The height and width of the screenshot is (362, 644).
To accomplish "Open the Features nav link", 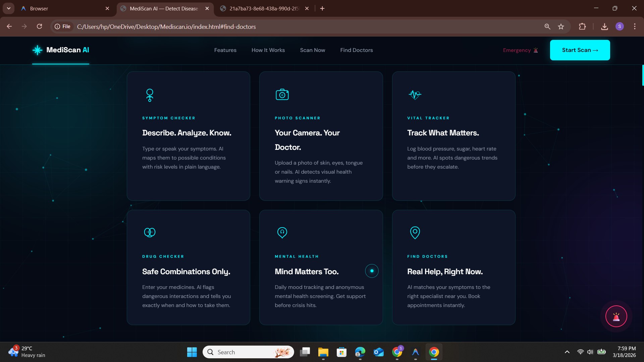I will point(225,50).
